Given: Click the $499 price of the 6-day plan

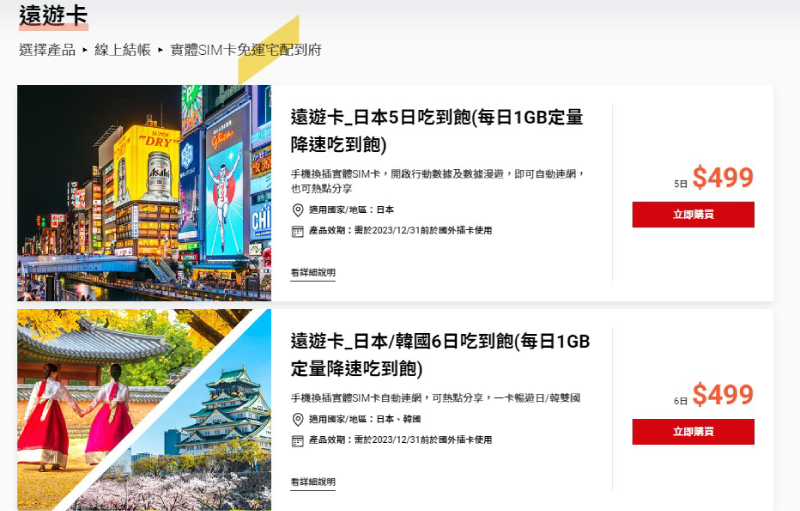Looking at the screenshot, I should (x=722, y=395).
